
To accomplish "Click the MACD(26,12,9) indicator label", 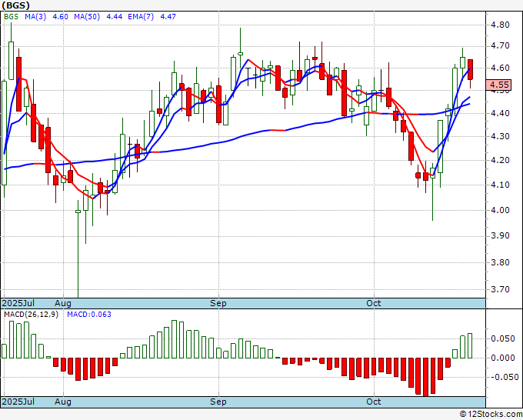I will tap(31, 315).
